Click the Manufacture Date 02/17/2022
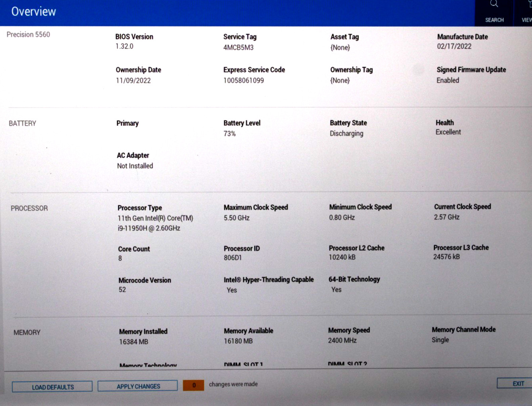 [454, 46]
